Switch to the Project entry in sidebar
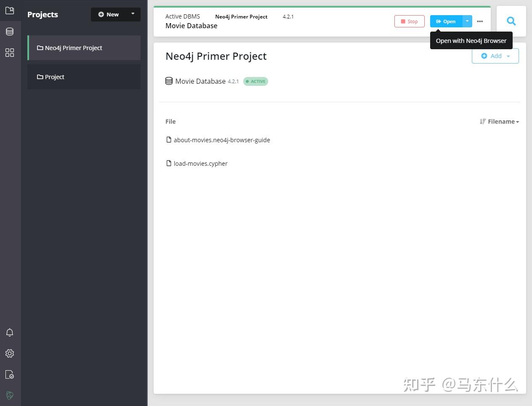Viewport: 532px width, 406px height. tap(54, 77)
